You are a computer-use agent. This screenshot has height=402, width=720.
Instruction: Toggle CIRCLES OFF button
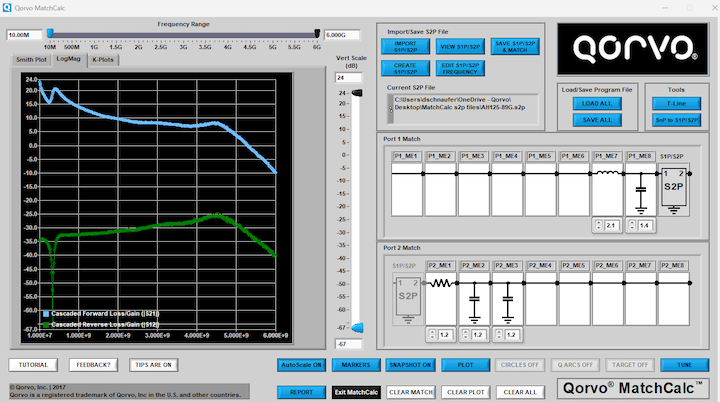[519, 365]
